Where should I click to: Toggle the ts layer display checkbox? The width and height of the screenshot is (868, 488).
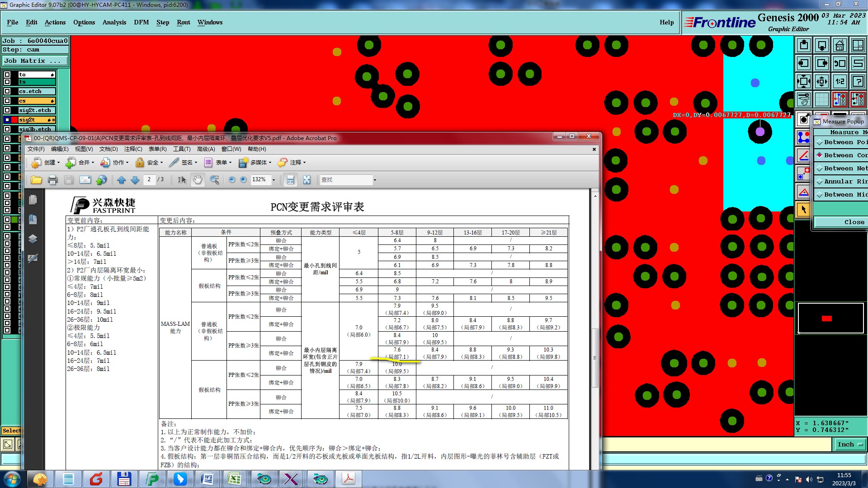click(7, 82)
